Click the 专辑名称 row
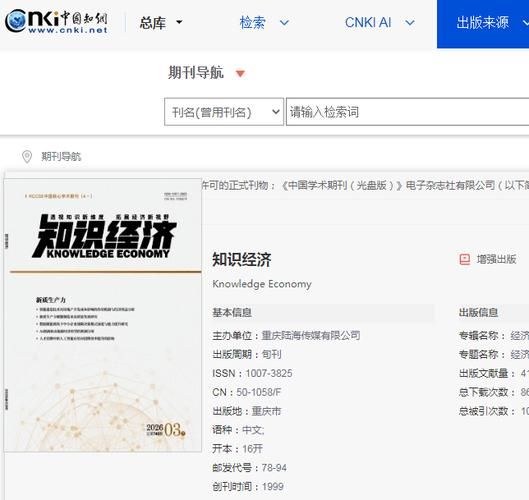This screenshot has width=529, height=500. click(494, 336)
